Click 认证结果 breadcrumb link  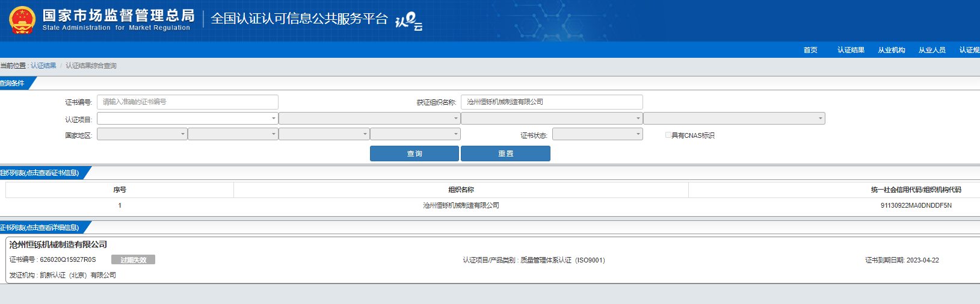pos(43,66)
